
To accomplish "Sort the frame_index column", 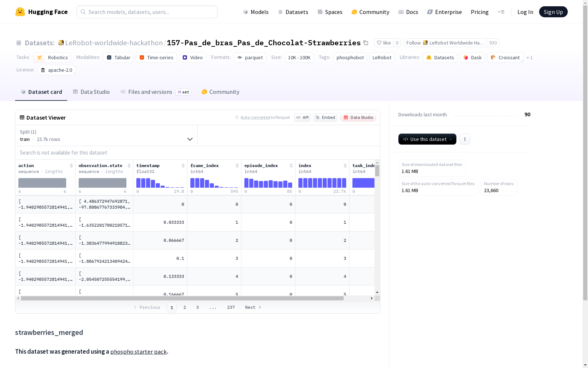I will point(237,166).
